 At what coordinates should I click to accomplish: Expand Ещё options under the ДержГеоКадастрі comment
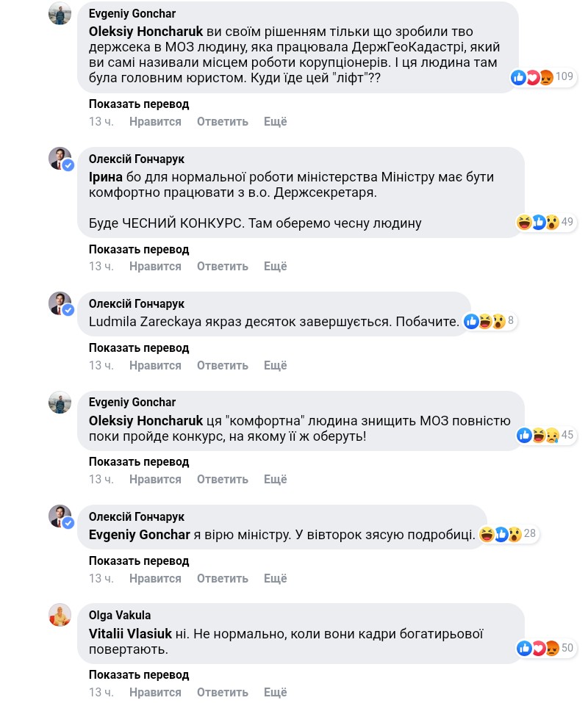(x=276, y=121)
